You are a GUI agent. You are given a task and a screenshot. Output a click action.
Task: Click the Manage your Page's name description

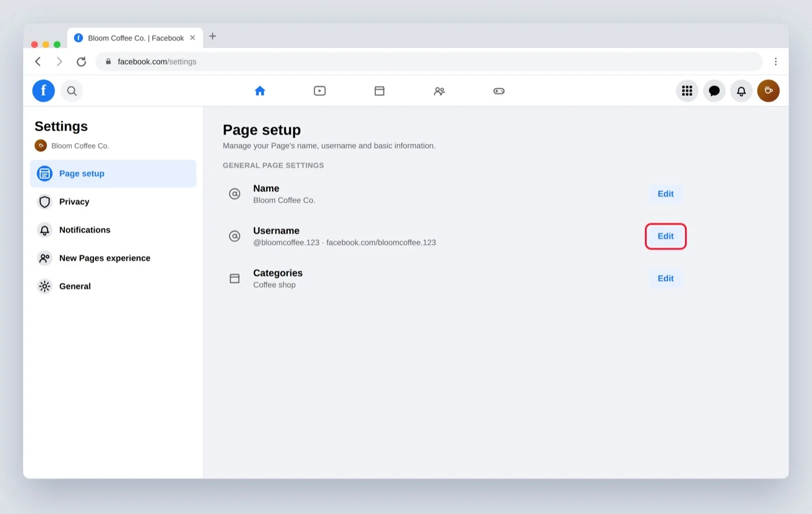(329, 146)
